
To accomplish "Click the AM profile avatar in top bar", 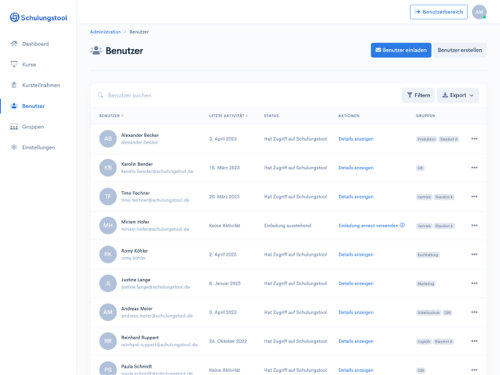I will tap(479, 12).
